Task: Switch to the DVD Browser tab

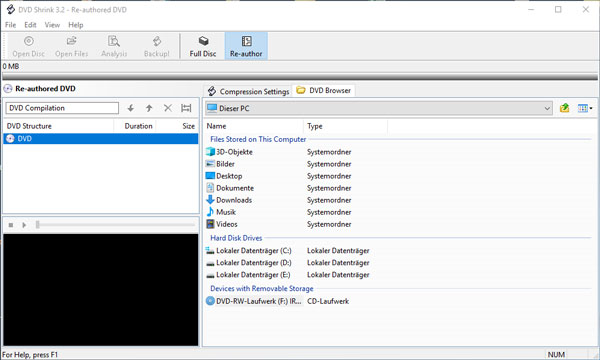Action: tap(324, 91)
